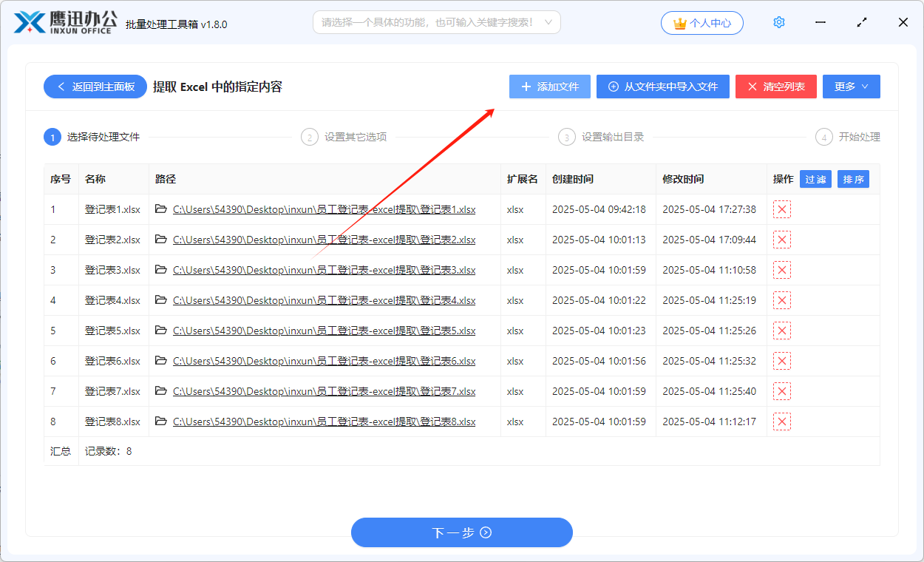The width and height of the screenshot is (924, 562).
Task: Click 记录数：8 summary text
Action: 108,451
